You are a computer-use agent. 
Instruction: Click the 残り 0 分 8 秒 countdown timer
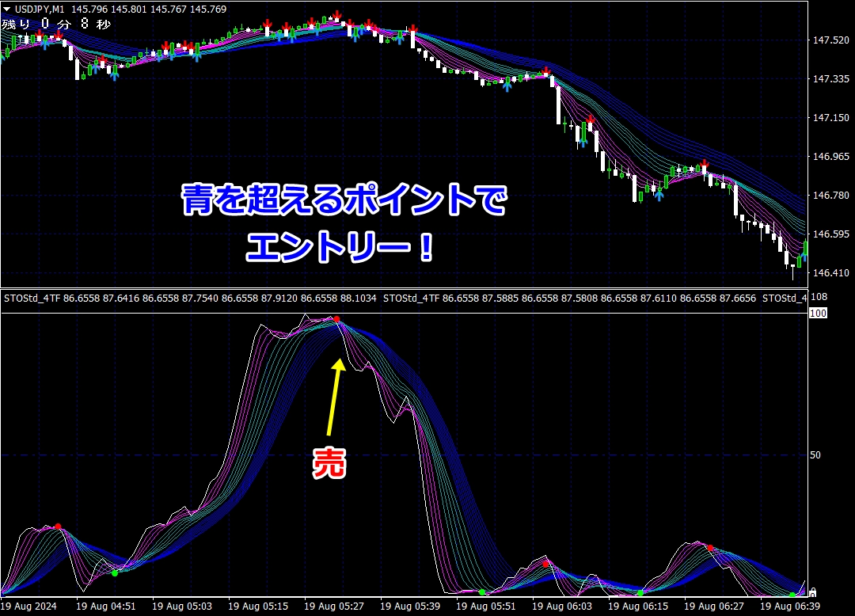pyautogui.click(x=55, y=24)
